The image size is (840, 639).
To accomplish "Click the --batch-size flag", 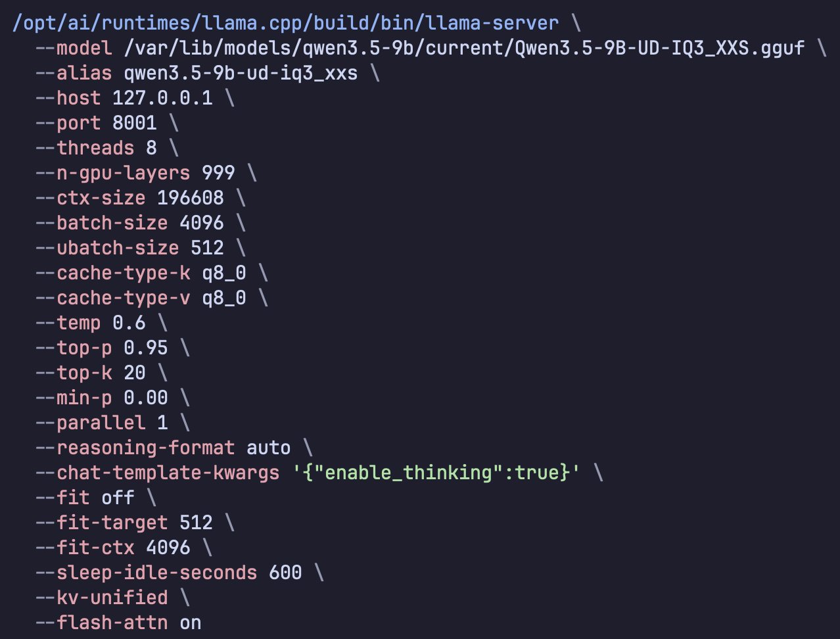I will click(x=102, y=223).
